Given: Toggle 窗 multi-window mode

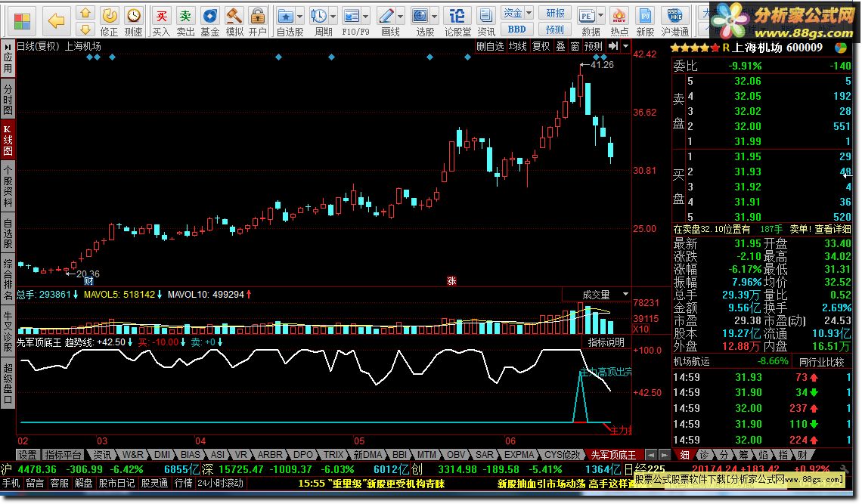Looking at the screenshot, I should tap(575, 46).
